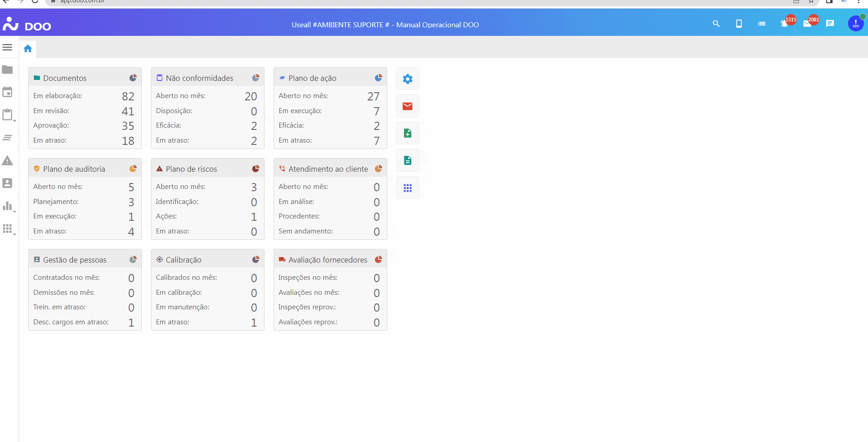This screenshot has height=442, width=868.
Task: Open the calendar icon in sidebar
Action: pyautogui.click(x=7, y=92)
